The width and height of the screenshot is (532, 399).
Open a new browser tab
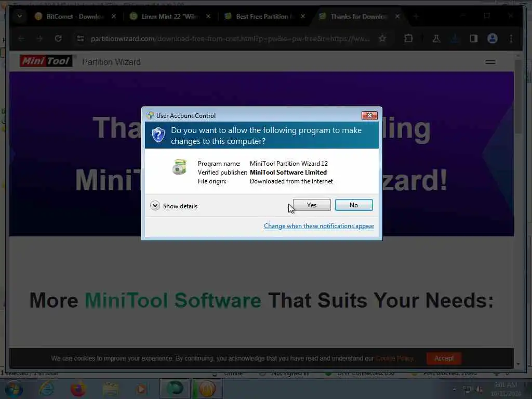click(x=416, y=16)
